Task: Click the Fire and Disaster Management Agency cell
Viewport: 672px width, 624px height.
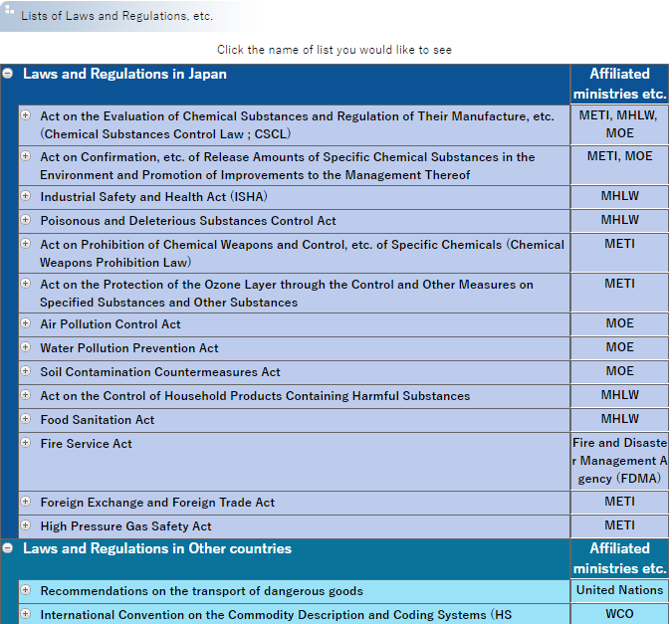Action: (x=619, y=460)
